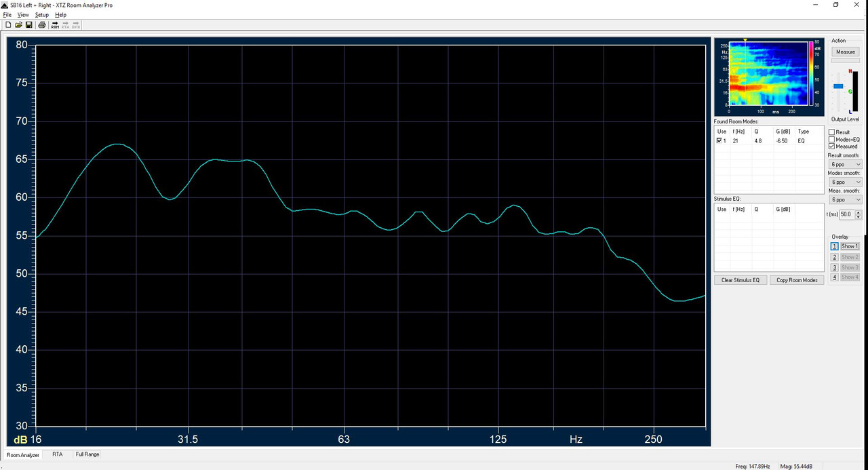Click the XTZ application title icon
Screen dimensions: 868x470
[5, 5]
